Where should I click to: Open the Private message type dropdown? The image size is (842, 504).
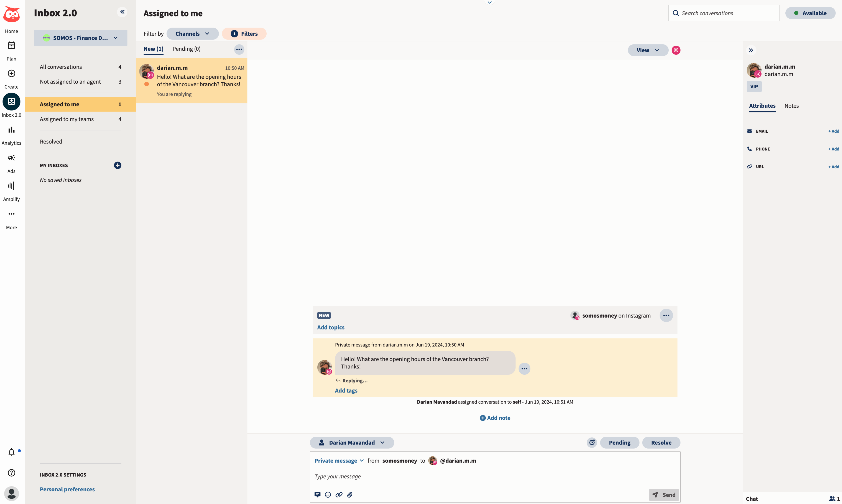(339, 461)
